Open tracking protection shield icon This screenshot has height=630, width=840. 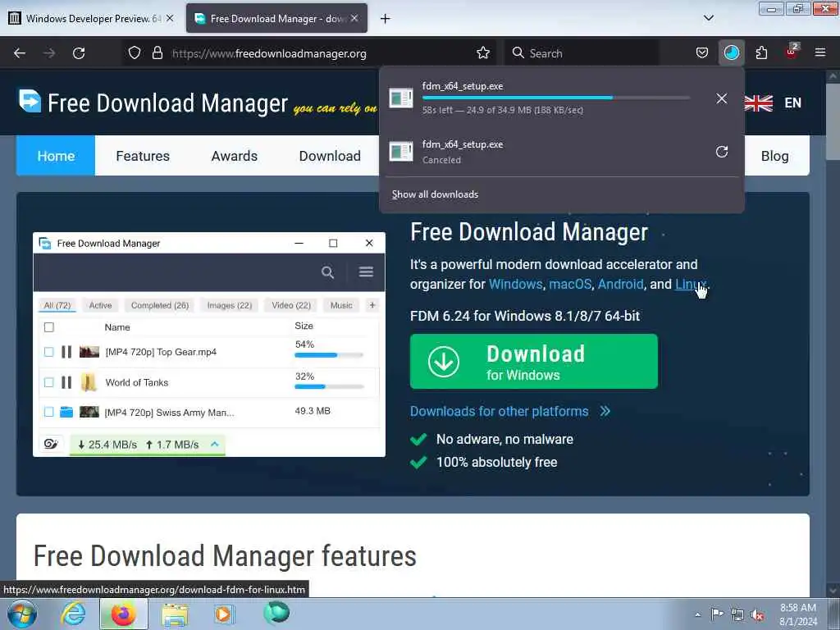pyautogui.click(x=135, y=53)
